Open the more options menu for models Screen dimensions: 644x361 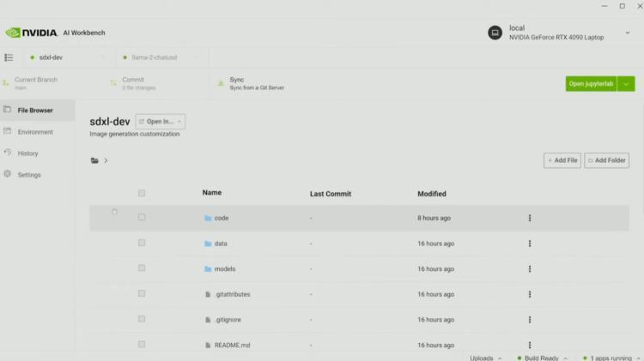click(530, 268)
